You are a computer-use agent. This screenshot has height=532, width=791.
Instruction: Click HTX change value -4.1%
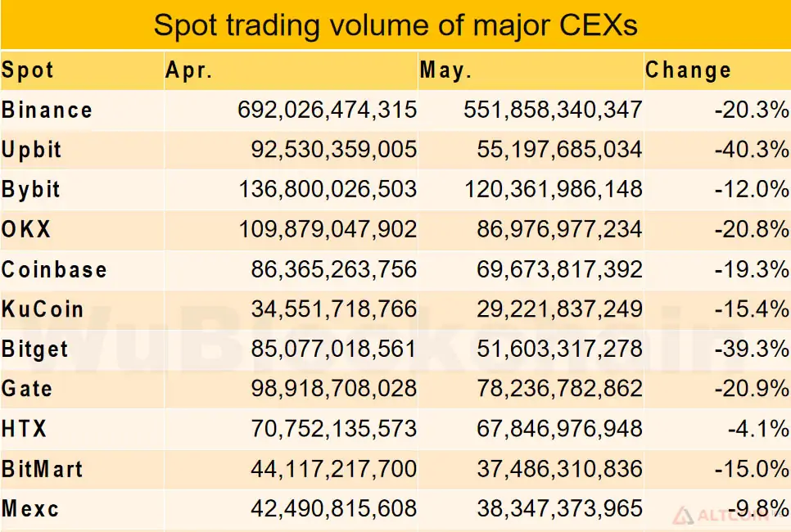[x=758, y=429]
